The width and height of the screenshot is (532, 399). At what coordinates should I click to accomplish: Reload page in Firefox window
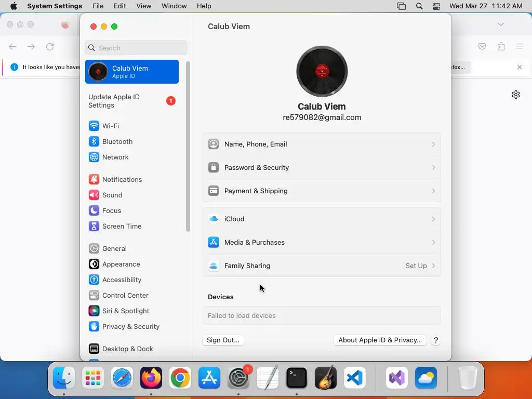pyautogui.click(x=50, y=46)
